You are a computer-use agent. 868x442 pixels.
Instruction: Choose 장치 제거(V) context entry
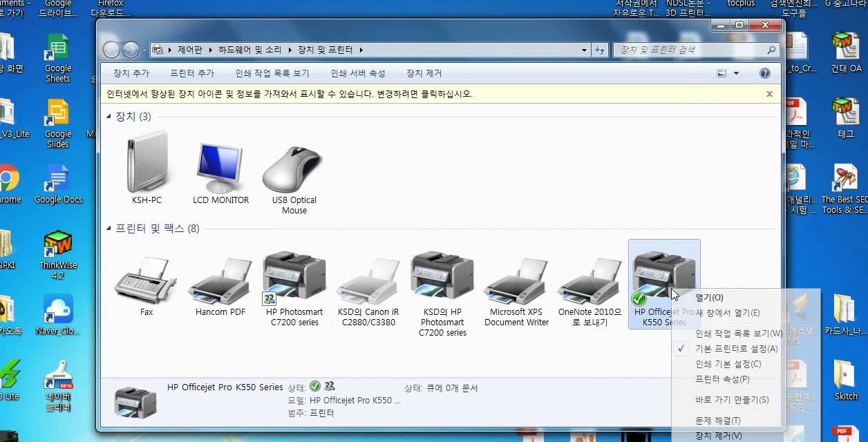pos(718,436)
